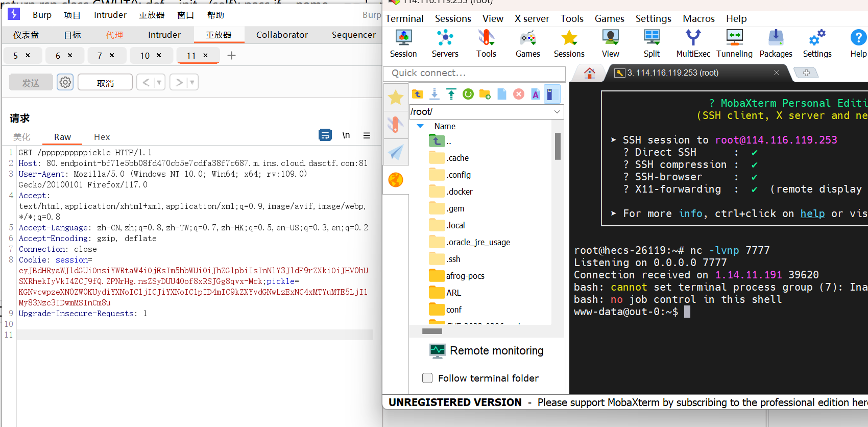Click the Split terminal icon
Image resolution: width=868 pixels, height=427 pixels.
652,43
